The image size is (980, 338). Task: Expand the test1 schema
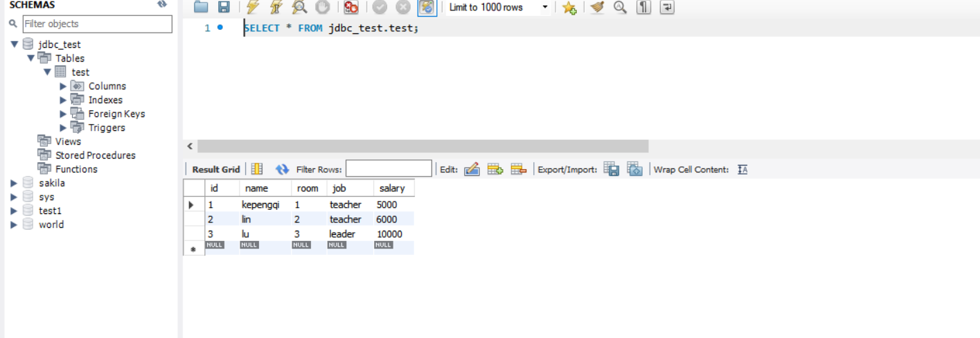tap(14, 211)
